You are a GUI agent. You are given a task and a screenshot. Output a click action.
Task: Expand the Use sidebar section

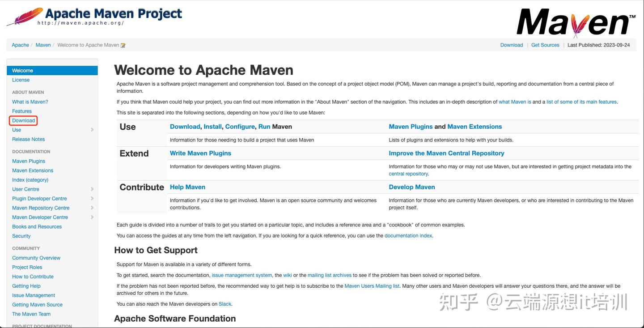click(x=92, y=129)
